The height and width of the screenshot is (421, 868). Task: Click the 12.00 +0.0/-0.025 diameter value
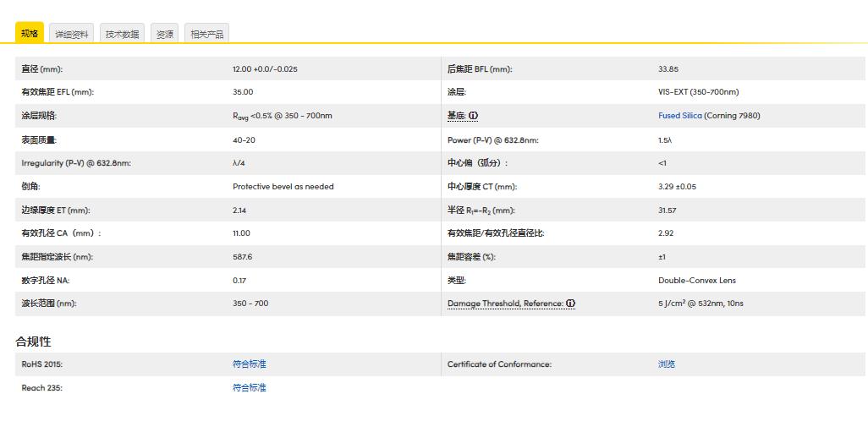pyautogui.click(x=265, y=69)
